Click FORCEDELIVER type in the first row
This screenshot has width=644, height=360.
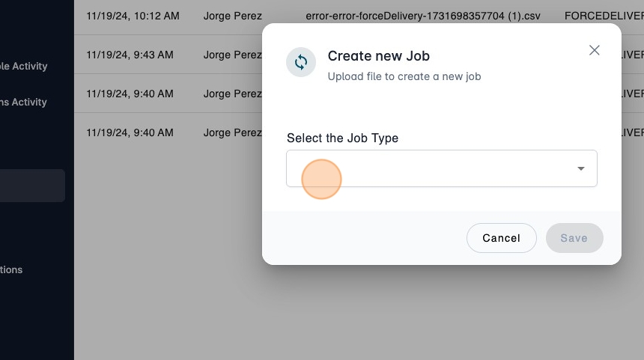point(604,15)
